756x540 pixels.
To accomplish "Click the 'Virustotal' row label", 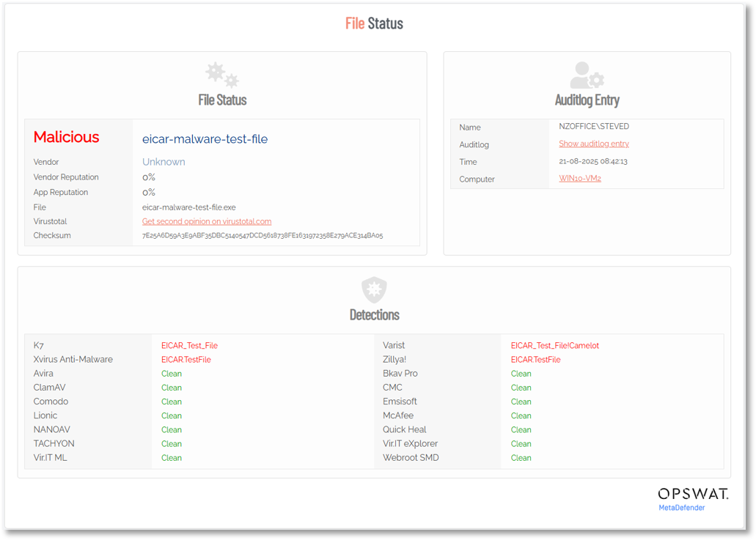I will pyautogui.click(x=50, y=221).
